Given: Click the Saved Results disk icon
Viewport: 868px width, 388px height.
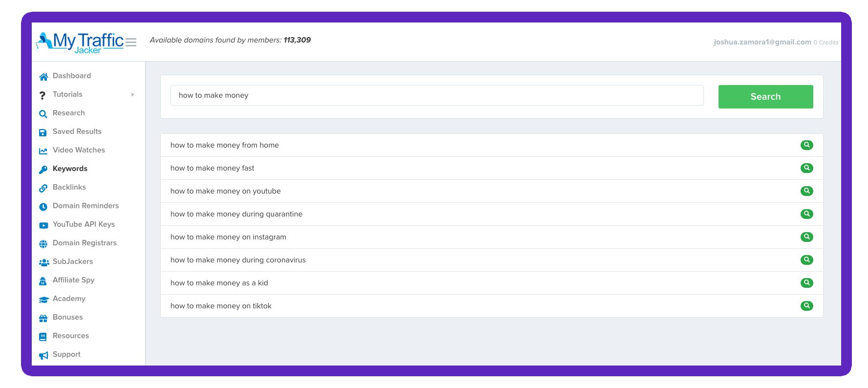Looking at the screenshot, I should (43, 132).
